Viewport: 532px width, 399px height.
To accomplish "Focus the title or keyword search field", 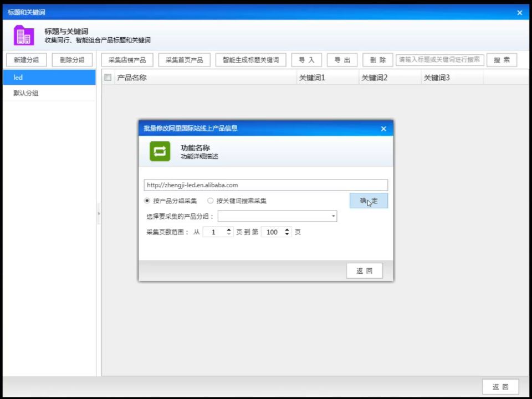I will tap(439, 60).
